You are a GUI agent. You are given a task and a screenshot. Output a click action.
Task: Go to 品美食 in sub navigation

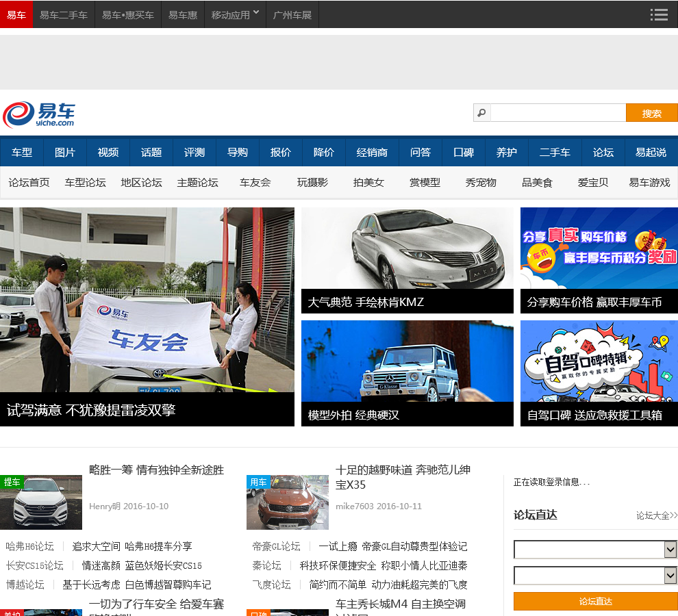tap(537, 183)
